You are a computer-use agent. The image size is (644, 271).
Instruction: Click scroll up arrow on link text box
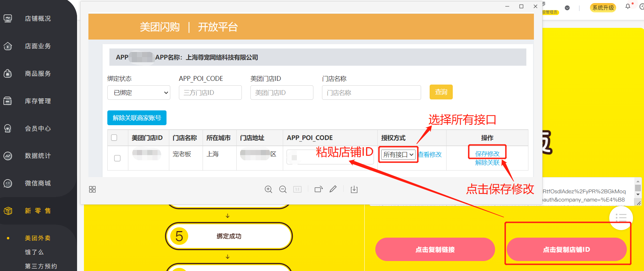point(638,181)
